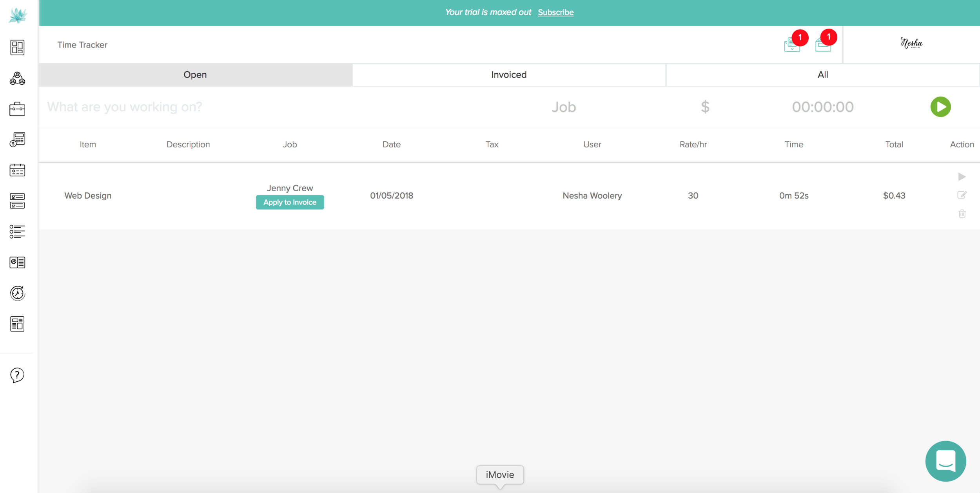Image resolution: width=980 pixels, height=493 pixels.
Task: Switch to the All tab
Action: pyautogui.click(x=822, y=74)
